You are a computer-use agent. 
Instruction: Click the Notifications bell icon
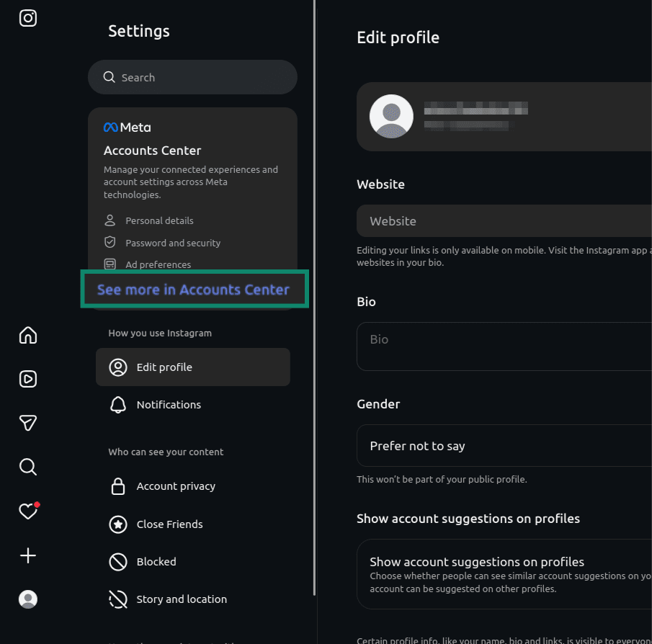pos(118,405)
